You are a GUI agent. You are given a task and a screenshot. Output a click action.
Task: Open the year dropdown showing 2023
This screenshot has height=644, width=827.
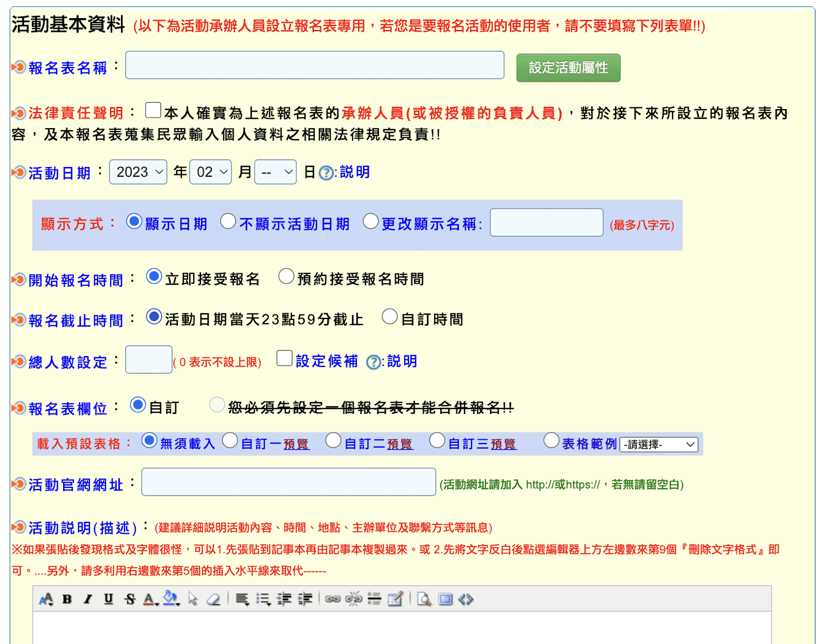pos(138,172)
